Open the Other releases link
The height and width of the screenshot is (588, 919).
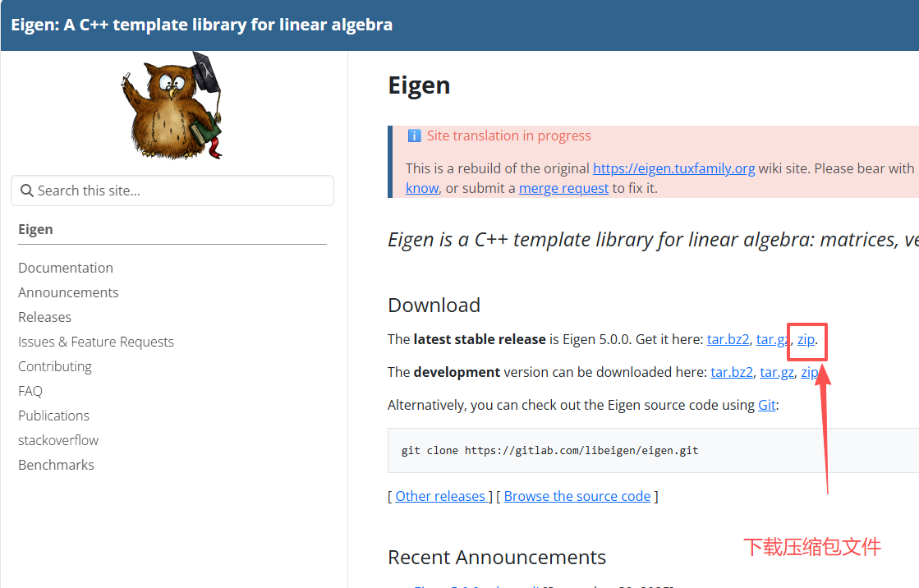coord(440,497)
